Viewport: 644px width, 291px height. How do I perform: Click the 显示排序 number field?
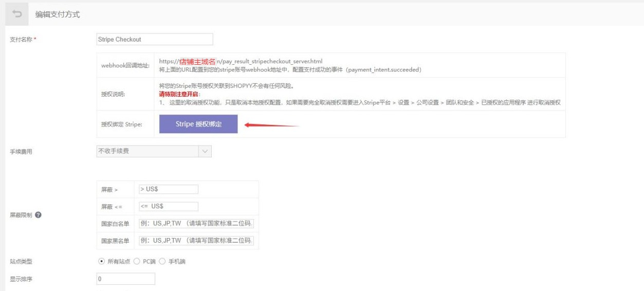126,279
